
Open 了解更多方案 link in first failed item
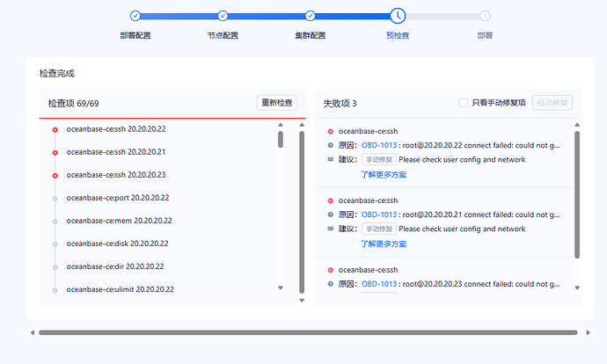pyautogui.click(x=384, y=175)
